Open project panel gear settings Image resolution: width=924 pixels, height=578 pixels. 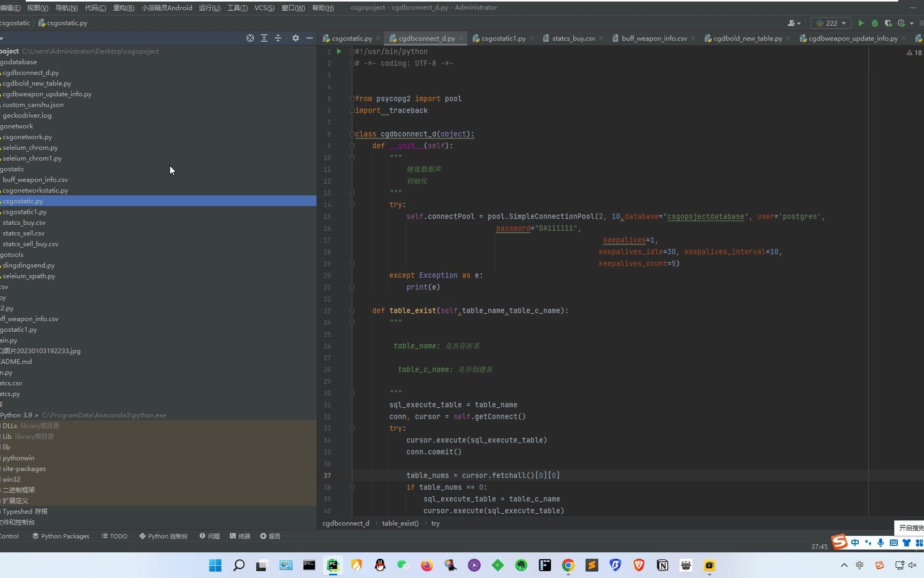tap(296, 38)
